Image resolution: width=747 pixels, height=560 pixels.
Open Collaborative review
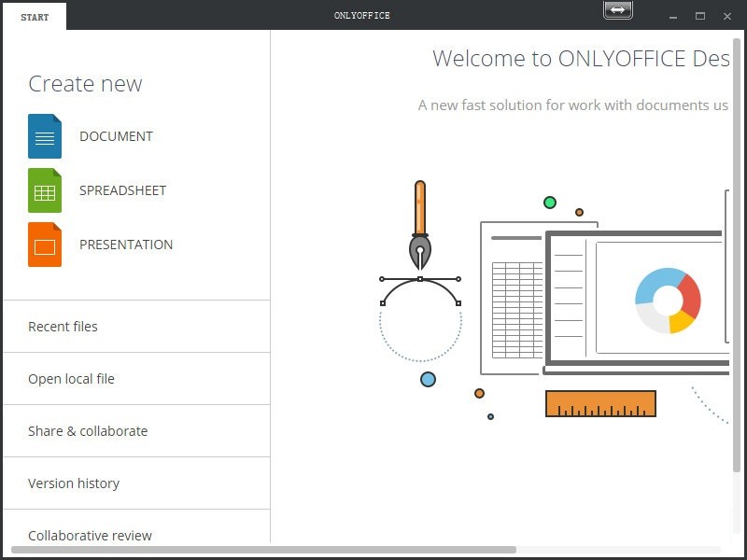(x=90, y=535)
